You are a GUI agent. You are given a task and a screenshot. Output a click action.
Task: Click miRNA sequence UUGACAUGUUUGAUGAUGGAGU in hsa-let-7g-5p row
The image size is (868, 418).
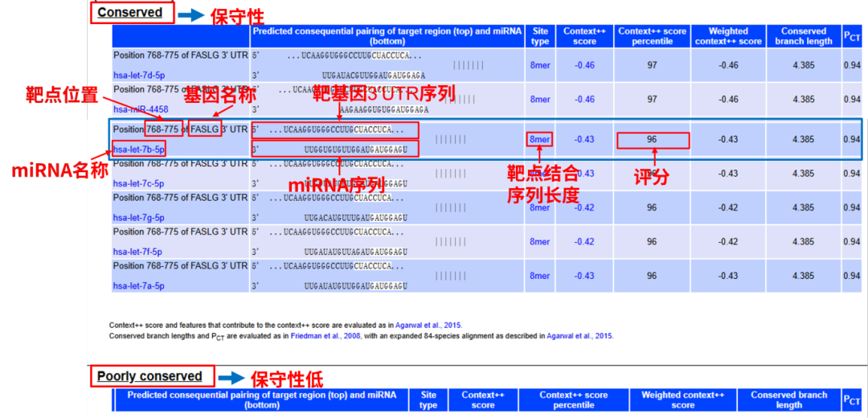point(356,218)
